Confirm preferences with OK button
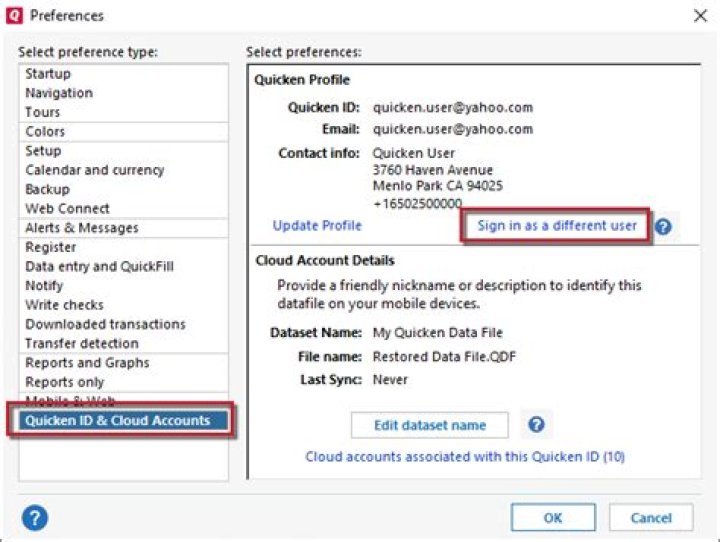The height and width of the screenshot is (542, 720). [x=553, y=518]
